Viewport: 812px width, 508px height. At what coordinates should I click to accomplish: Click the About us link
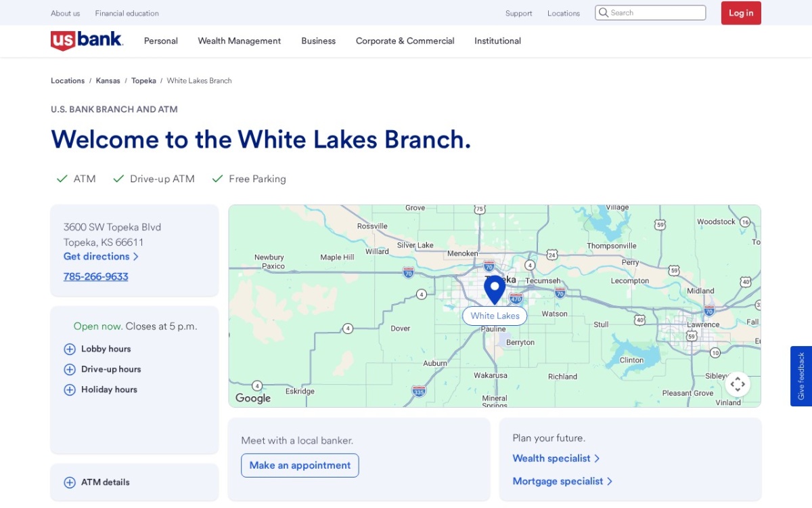point(65,13)
